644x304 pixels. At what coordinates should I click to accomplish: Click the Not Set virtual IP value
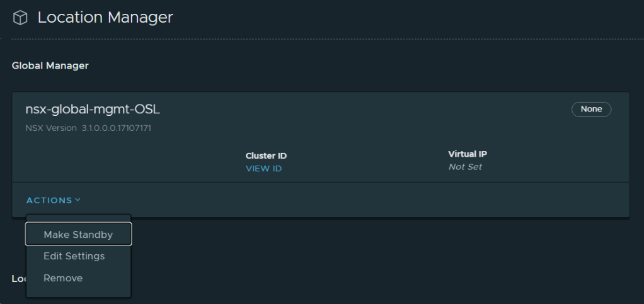[465, 167]
